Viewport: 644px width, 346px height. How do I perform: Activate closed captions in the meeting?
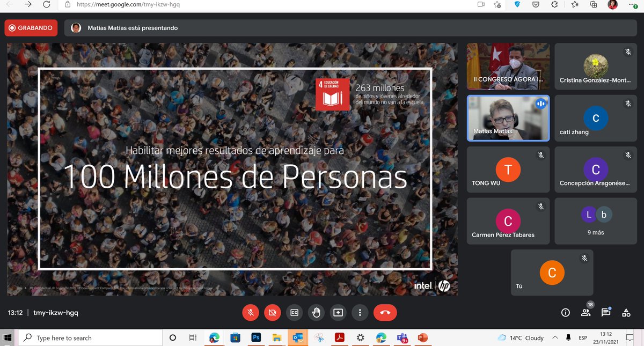(294, 312)
